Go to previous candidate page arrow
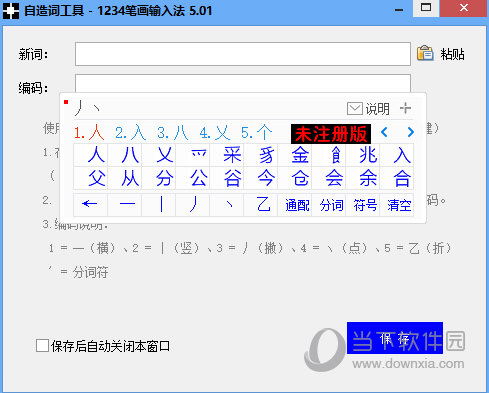 (384, 132)
